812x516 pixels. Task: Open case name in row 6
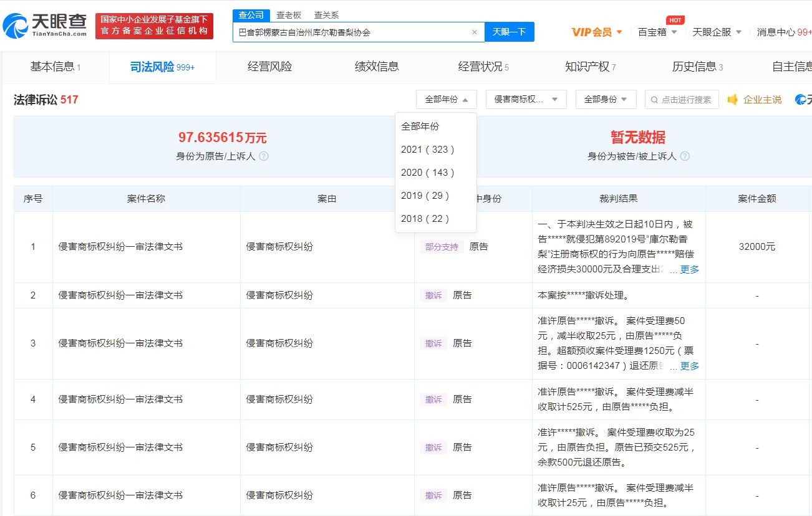[120, 495]
